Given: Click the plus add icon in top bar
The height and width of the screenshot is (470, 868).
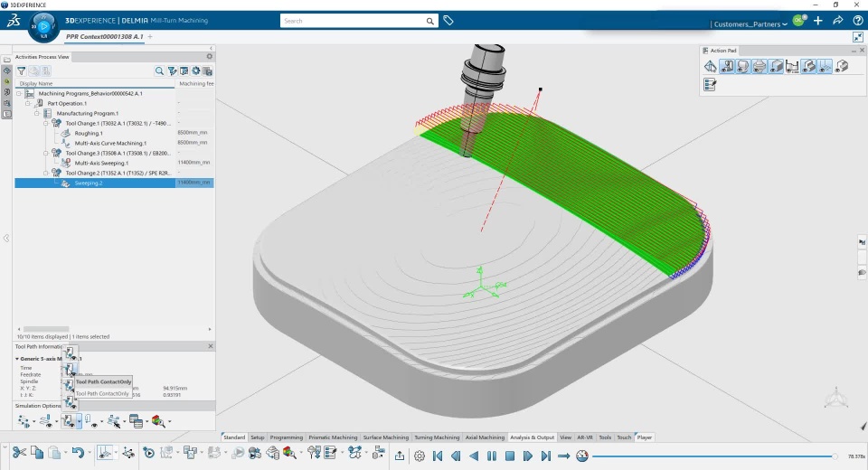Looking at the screenshot, I should pyautogui.click(x=818, y=21).
